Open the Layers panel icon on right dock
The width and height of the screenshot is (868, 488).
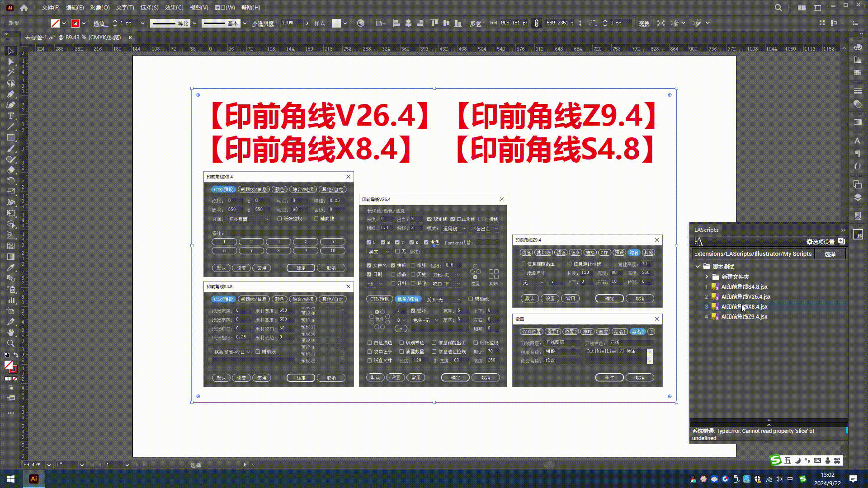click(858, 197)
